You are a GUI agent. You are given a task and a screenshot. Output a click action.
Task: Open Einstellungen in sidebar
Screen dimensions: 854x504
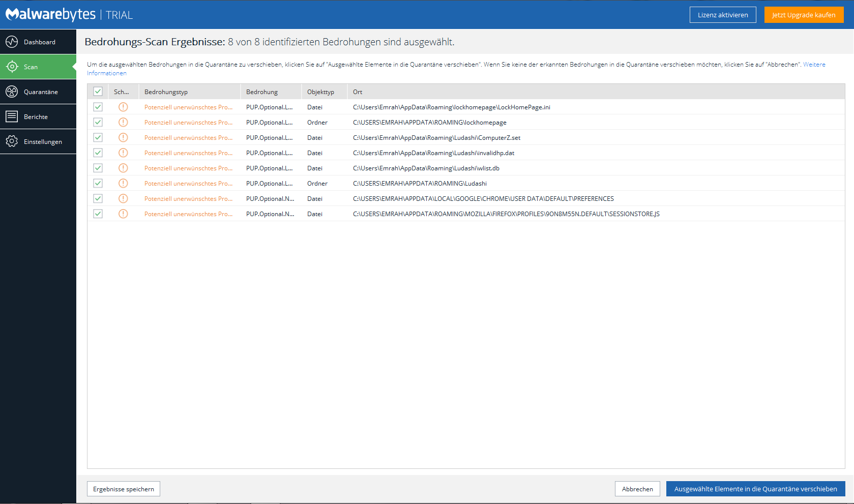38,141
